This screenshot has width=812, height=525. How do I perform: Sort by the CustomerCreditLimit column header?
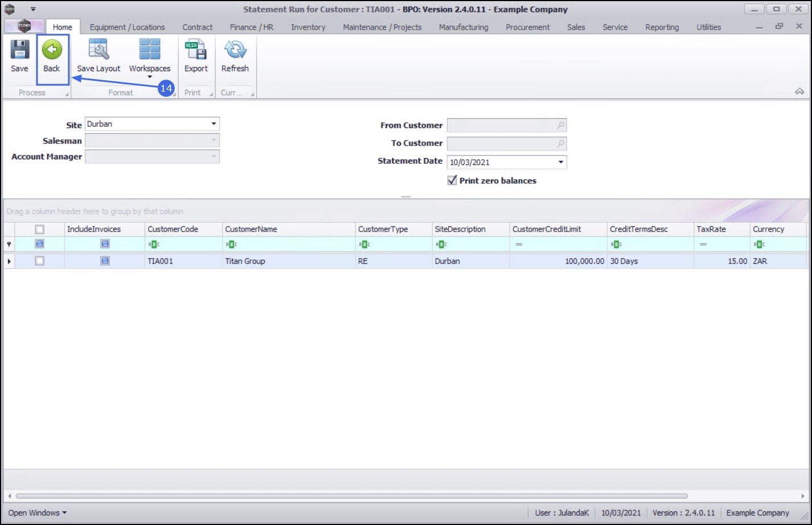[558, 229]
